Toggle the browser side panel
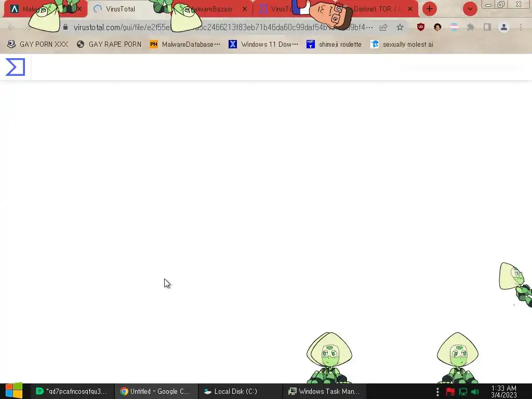This screenshot has width=532, height=399. (487, 27)
